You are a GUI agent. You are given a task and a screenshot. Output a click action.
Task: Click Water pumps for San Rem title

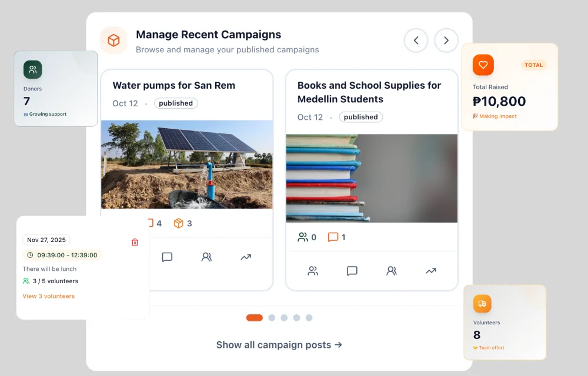pyautogui.click(x=174, y=85)
